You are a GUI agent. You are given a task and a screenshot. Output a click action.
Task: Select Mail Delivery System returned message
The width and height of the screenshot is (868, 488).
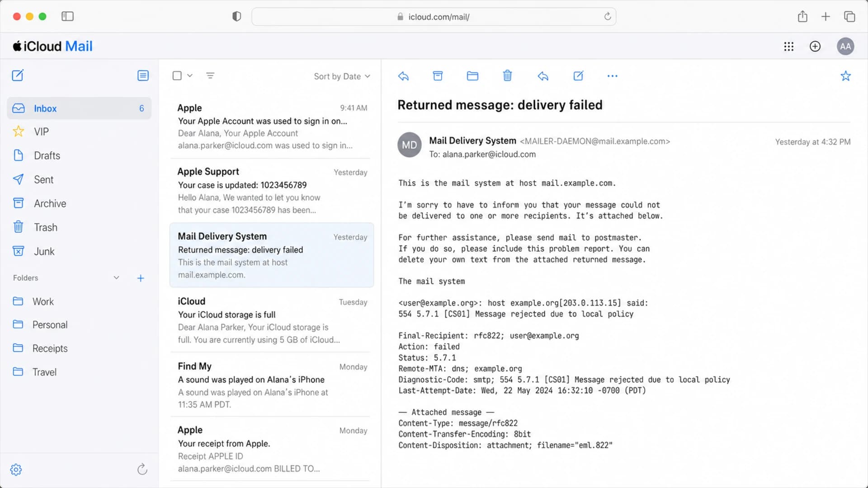click(271, 255)
